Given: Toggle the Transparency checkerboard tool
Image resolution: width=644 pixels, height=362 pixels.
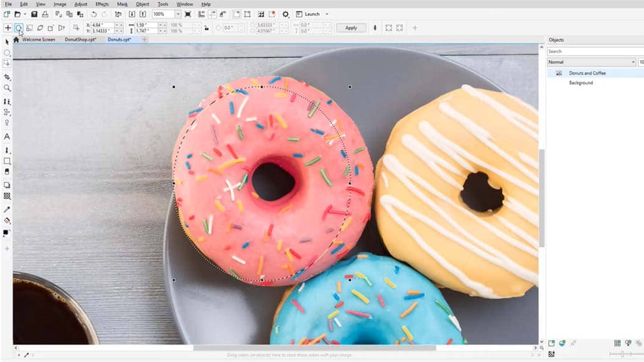Looking at the screenshot, I should (x=7, y=196).
